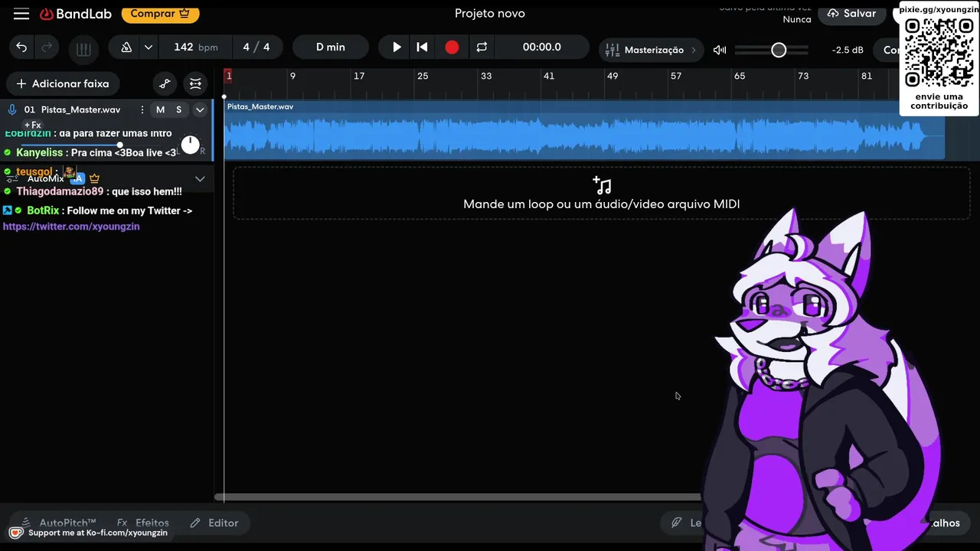Change the 142 bpm tempo value
The width and height of the screenshot is (980, 551).
195,47
